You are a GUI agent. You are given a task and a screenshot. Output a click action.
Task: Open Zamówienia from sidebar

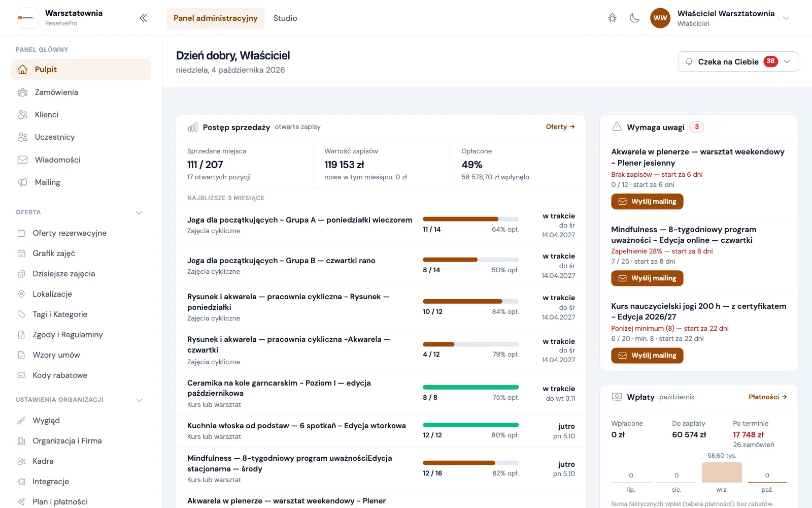tap(81, 92)
